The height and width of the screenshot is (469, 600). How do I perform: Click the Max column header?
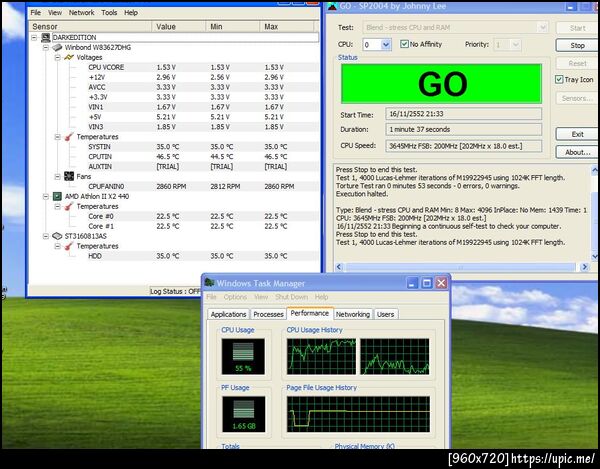(287, 27)
